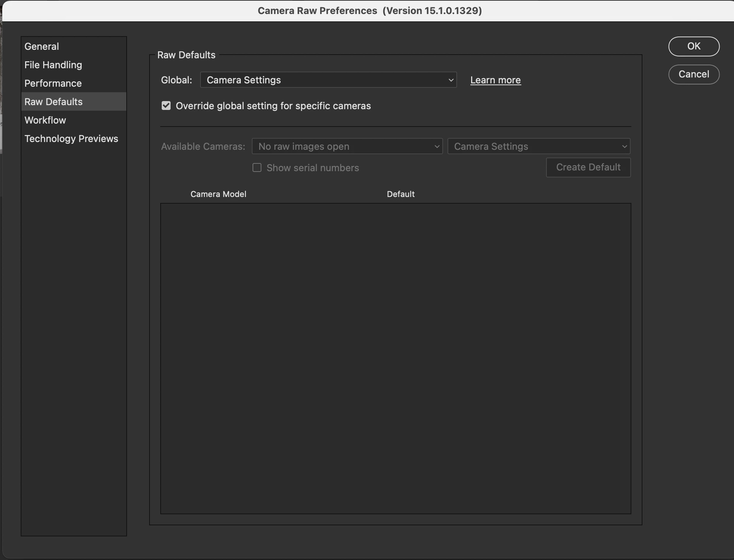Open the General preferences section

click(x=42, y=46)
